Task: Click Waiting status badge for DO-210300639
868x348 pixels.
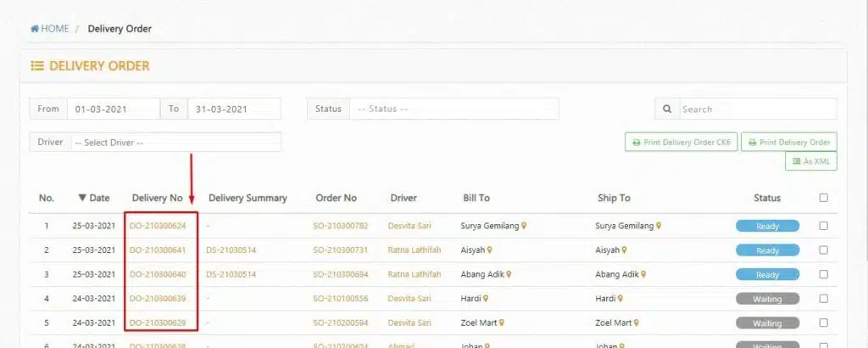Action: coord(767,299)
